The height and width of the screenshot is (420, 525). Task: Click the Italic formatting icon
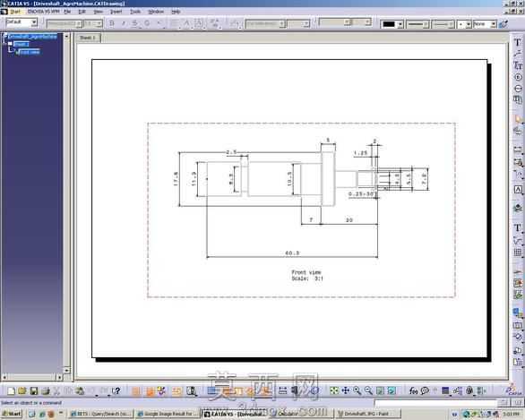tap(124, 23)
